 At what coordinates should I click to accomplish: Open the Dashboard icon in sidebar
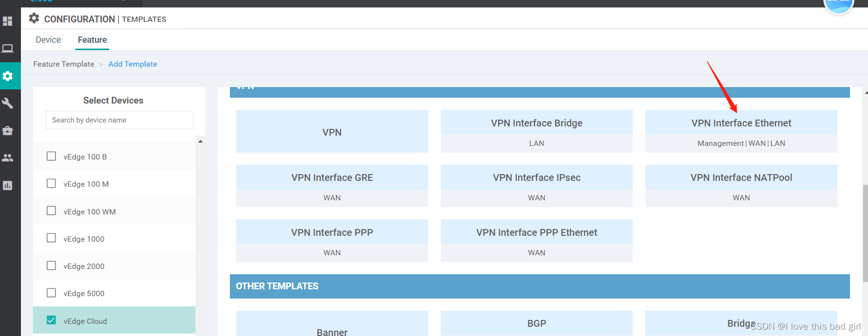(7, 21)
